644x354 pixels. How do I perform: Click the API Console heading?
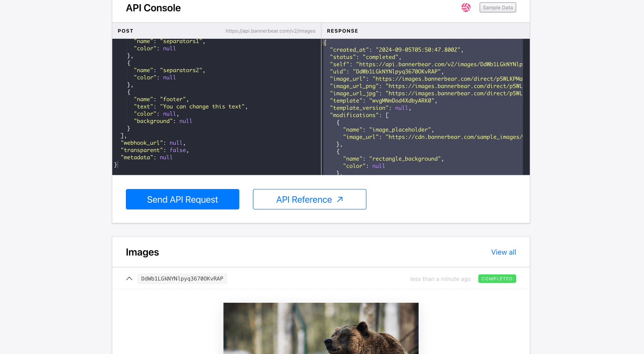coord(154,8)
